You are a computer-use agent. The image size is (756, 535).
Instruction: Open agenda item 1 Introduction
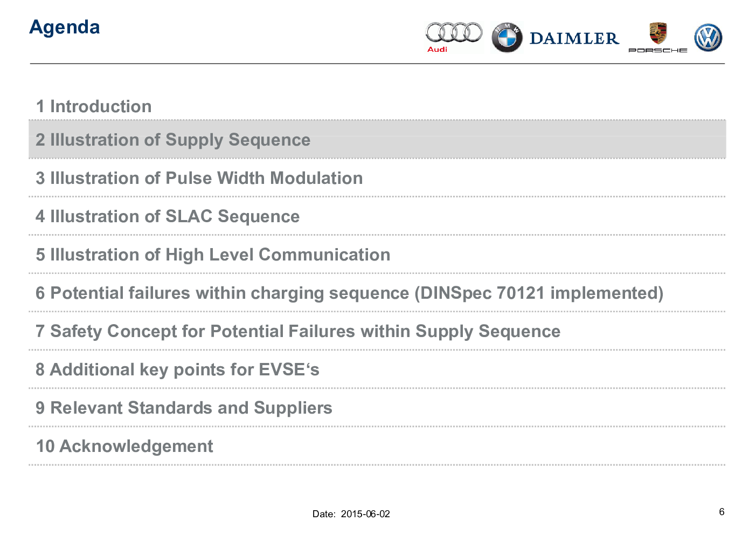tap(94, 106)
